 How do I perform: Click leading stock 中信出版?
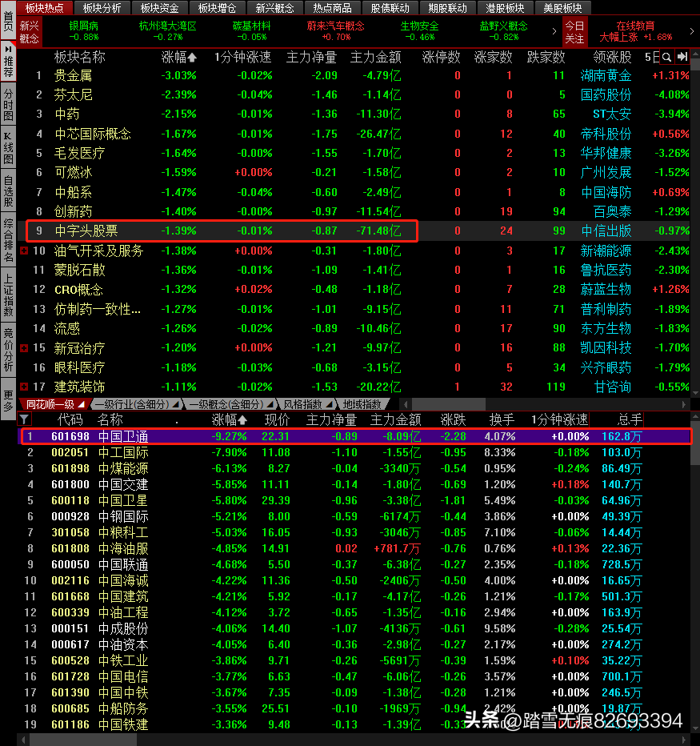(606, 231)
